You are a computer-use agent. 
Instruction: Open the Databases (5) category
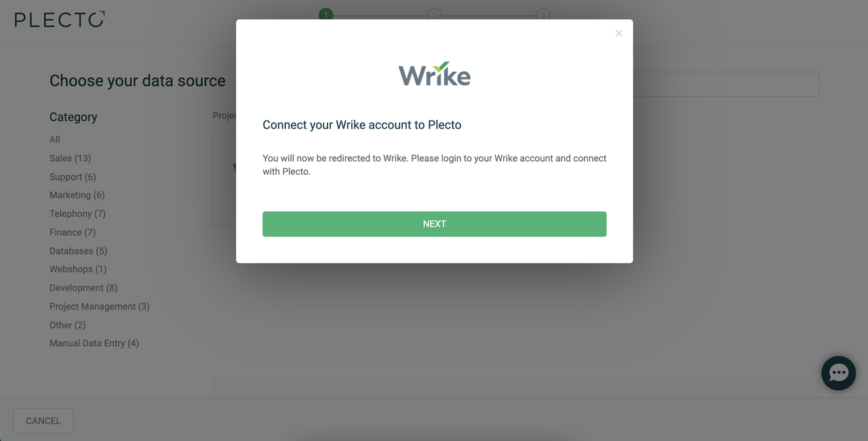tap(79, 251)
